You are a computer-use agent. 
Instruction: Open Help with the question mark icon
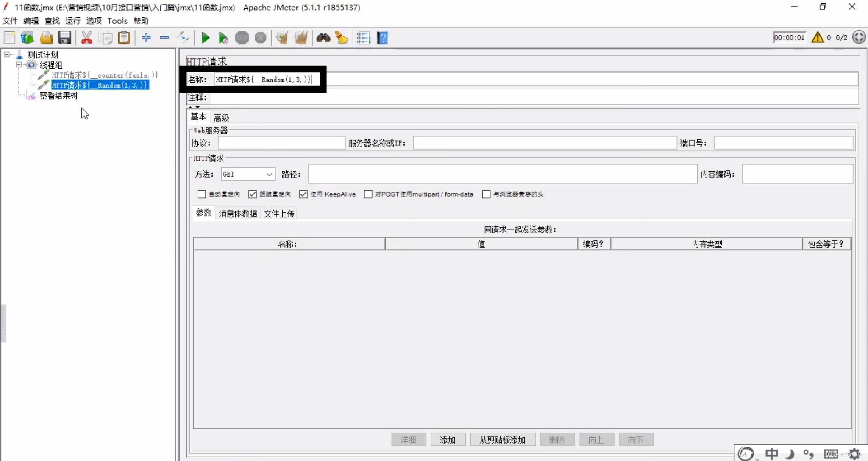[382, 38]
